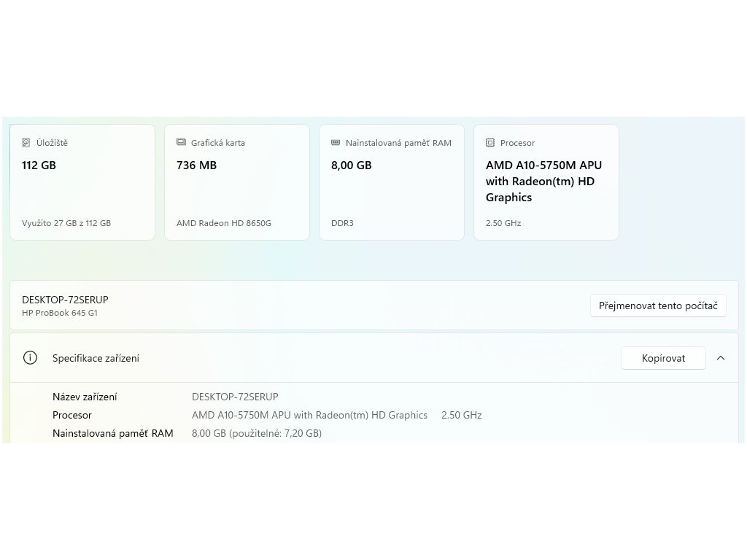This screenshot has height=560, width=747.
Task: Click the 'Nainstalovaná paměť RAM' specifications row label
Action: click(x=113, y=433)
